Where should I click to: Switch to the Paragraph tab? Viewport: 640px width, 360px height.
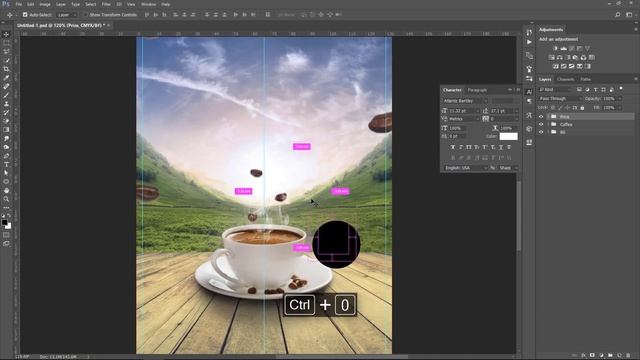(x=477, y=90)
